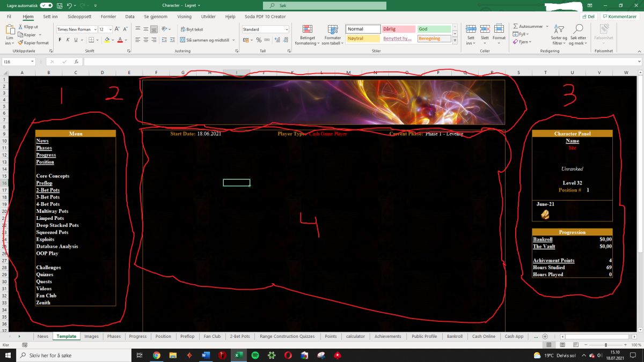Open Slå sammen og midtstill dropdown arrow
Screen dimensions: 644x362
(234, 40)
